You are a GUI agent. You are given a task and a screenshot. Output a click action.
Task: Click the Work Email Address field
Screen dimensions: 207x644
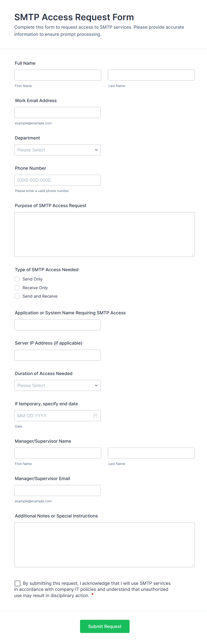pos(57,113)
